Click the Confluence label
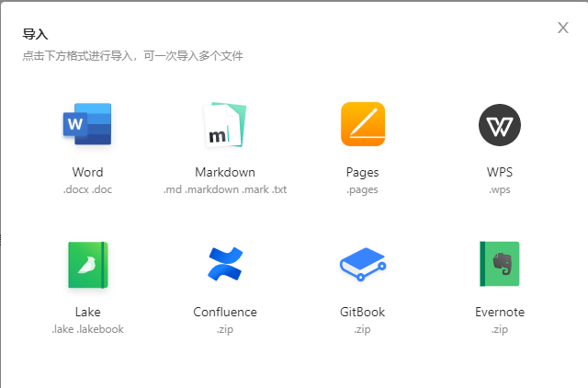 [225, 312]
